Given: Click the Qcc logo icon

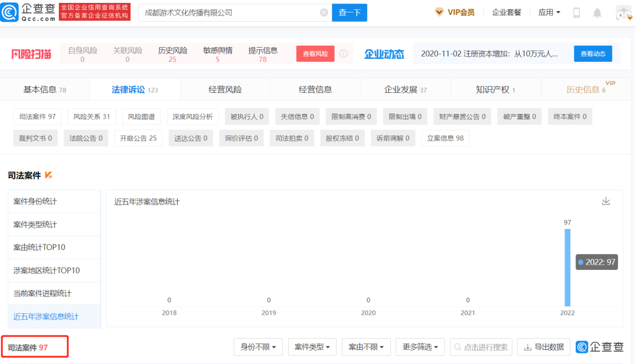Looking at the screenshot, I should tap(10, 12).
